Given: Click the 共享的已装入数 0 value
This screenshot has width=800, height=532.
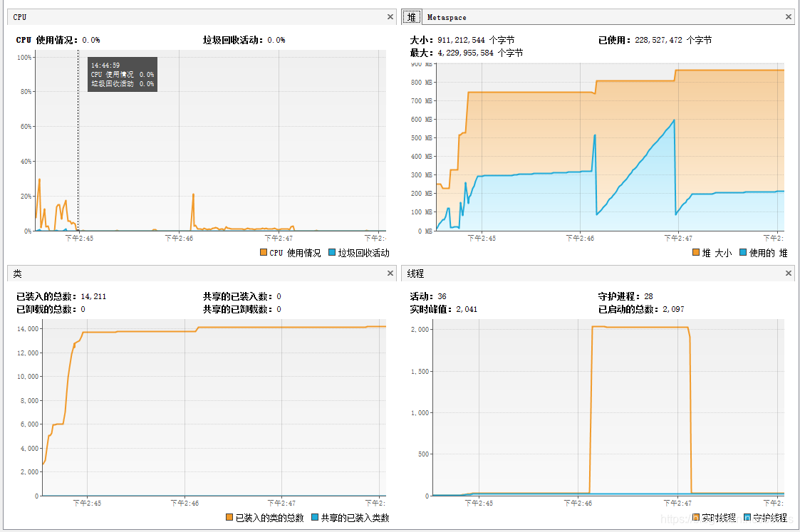Looking at the screenshot, I should coord(279,296).
